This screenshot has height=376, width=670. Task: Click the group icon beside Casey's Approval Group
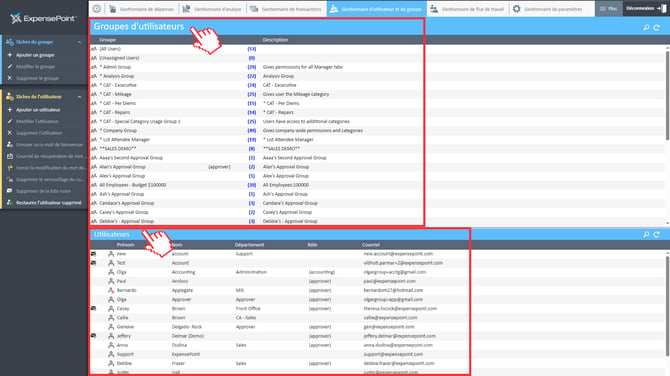pos(94,212)
